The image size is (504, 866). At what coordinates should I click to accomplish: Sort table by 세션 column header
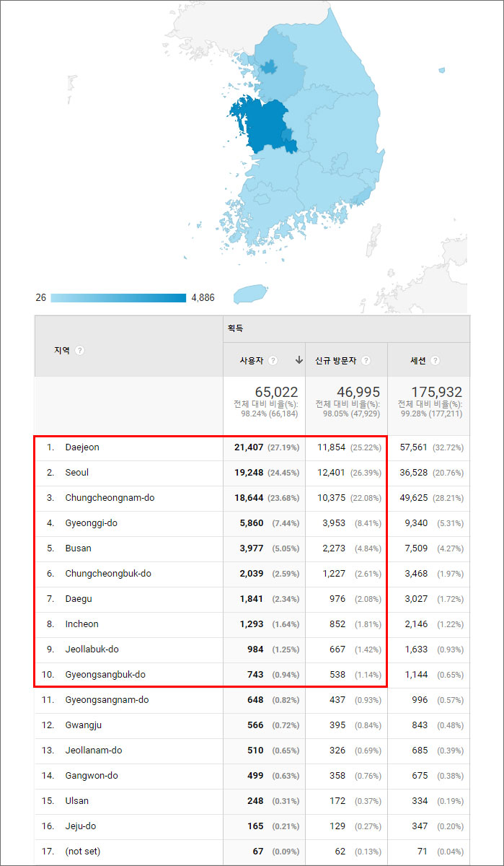click(x=420, y=360)
